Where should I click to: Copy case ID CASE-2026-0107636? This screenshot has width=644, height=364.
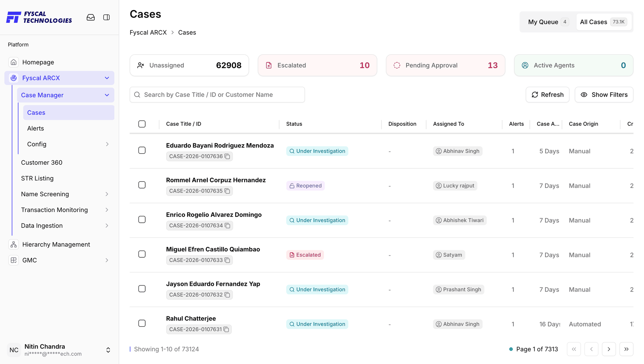227,156
